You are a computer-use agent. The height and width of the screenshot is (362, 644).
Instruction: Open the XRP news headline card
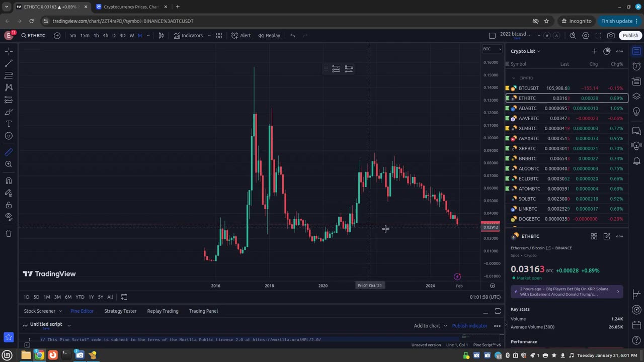tap(567, 292)
